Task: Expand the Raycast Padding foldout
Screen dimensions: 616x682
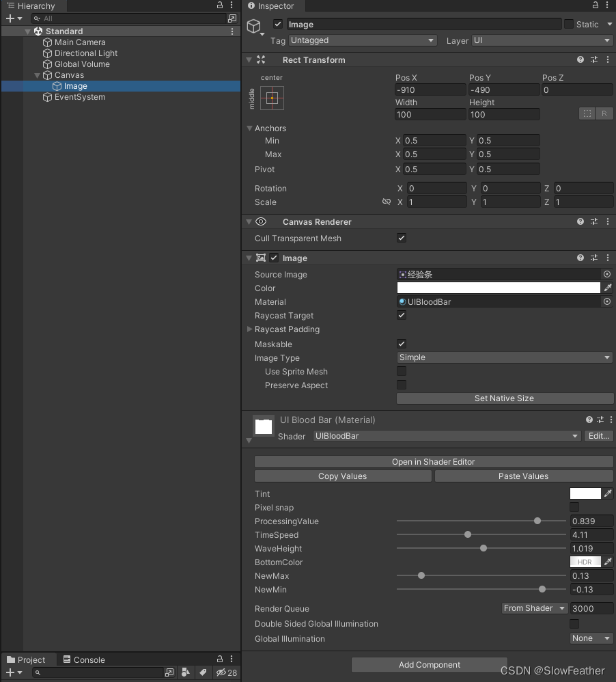Action: (249, 329)
